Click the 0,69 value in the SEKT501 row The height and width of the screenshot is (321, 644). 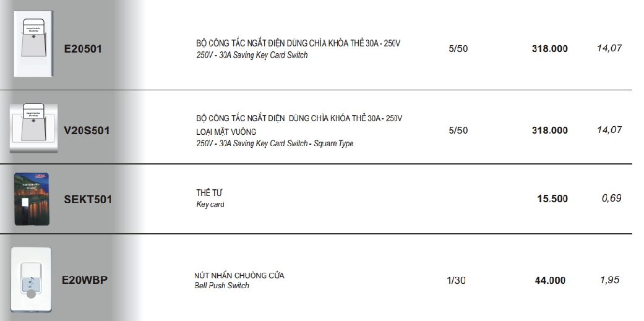pos(611,199)
